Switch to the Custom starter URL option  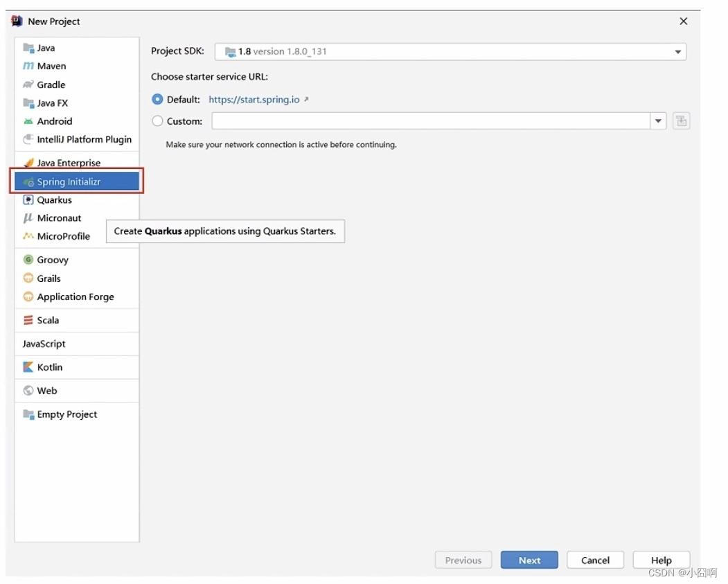[158, 120]
